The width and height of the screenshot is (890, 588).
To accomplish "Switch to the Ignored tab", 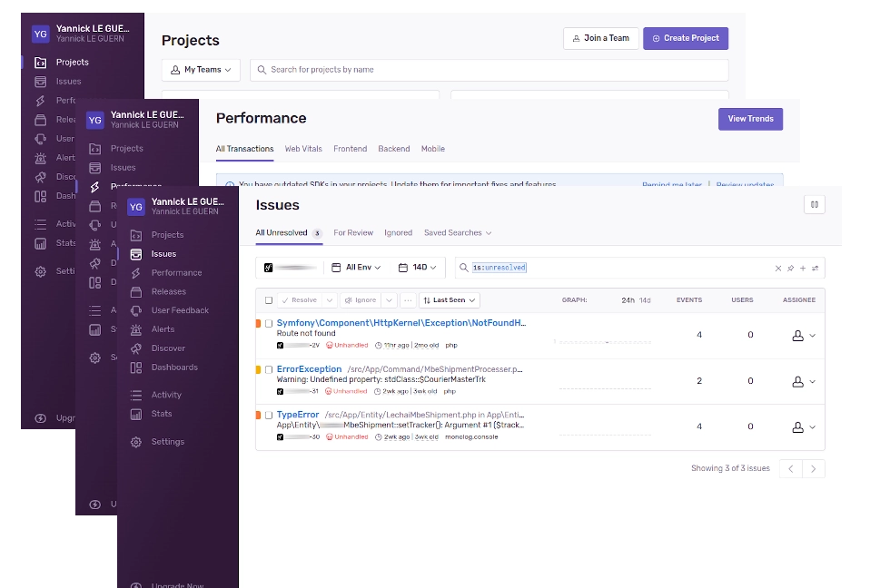I will click(398, 233).
